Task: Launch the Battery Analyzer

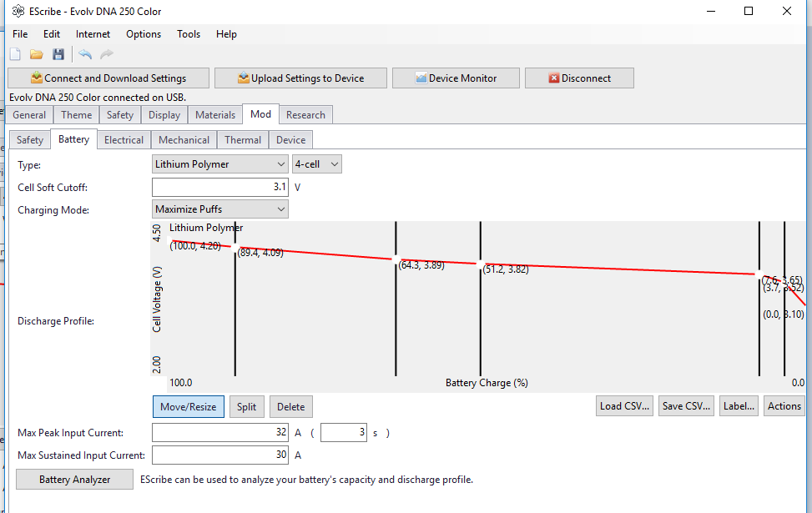Action: pos(74,480)
